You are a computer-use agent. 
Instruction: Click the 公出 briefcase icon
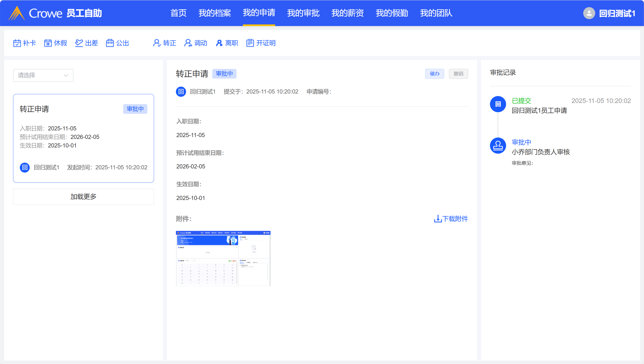click(x=110, y=43)
